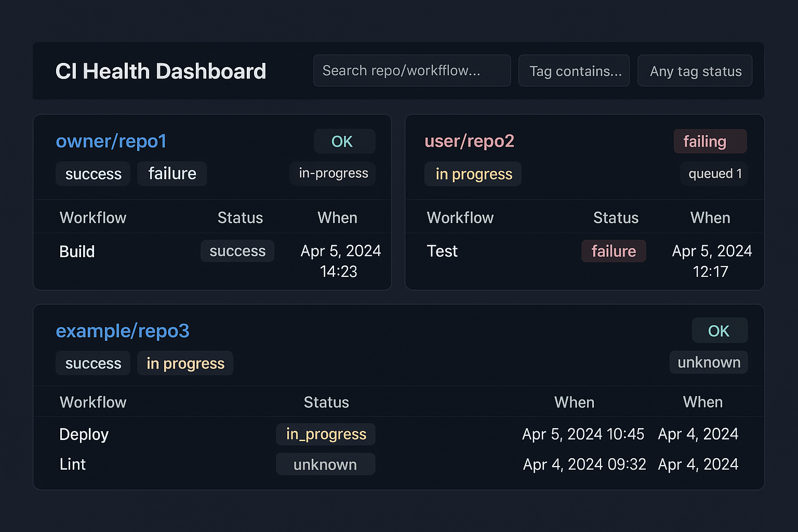Image resolution: width=798 pixels, height=532 pixels.
Task: Click the unknown status badge on example/repo3
Action: (x=709, y=362)
